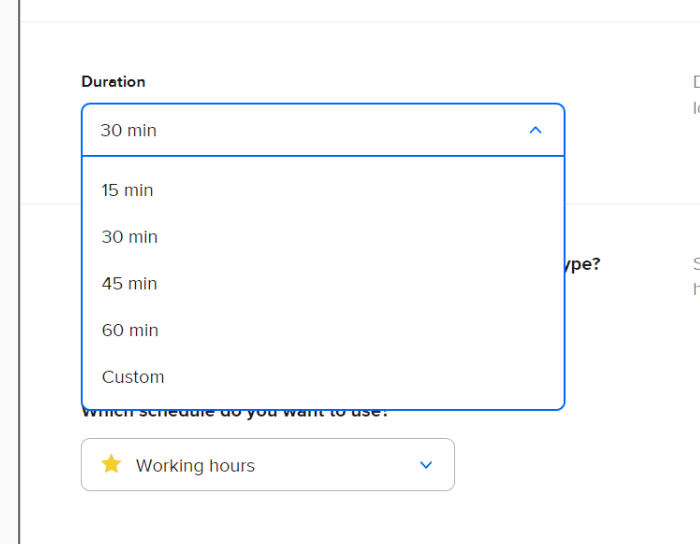The image size is (700, 544).
Task: Choose 30 min from the open options list
Action: [129, 237]
